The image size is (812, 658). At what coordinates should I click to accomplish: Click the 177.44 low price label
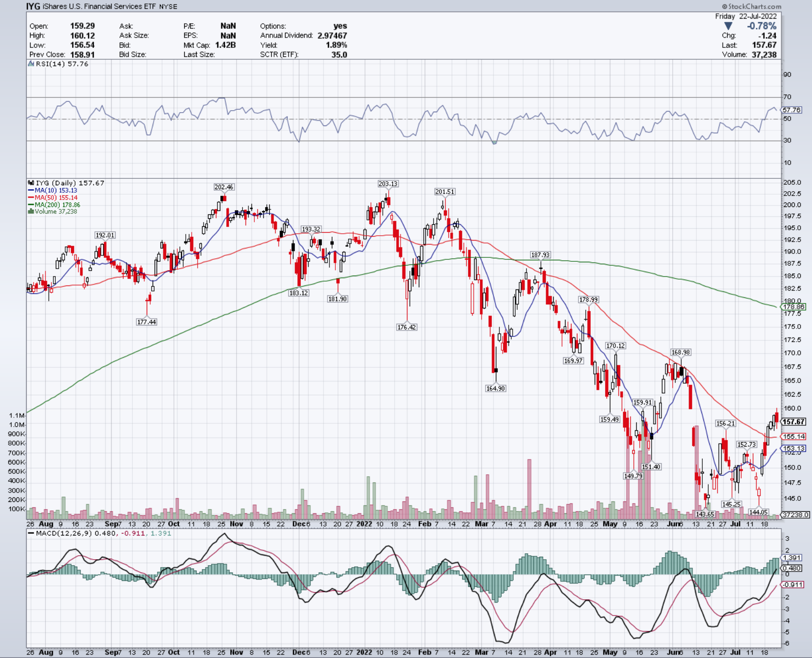146,322
